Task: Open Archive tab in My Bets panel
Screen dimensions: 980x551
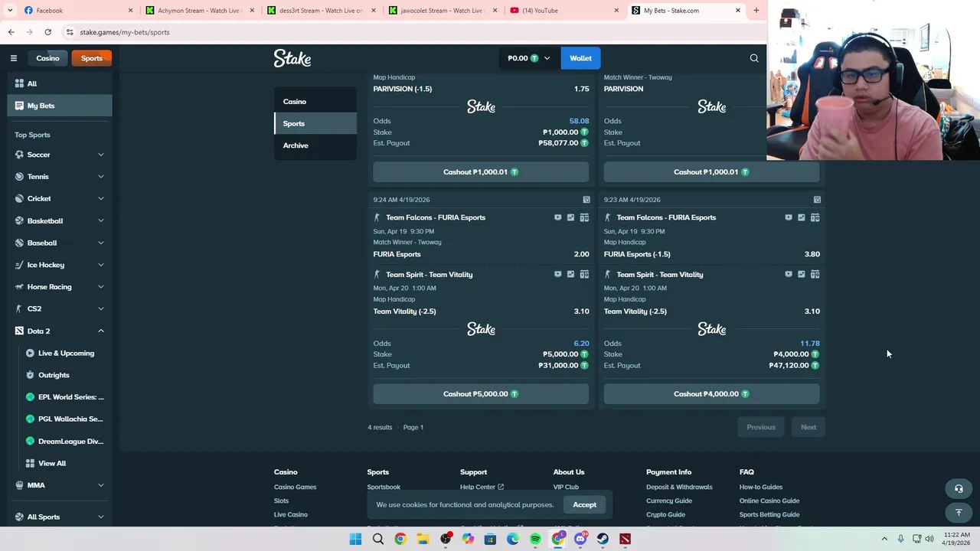Action: (315, 145)
